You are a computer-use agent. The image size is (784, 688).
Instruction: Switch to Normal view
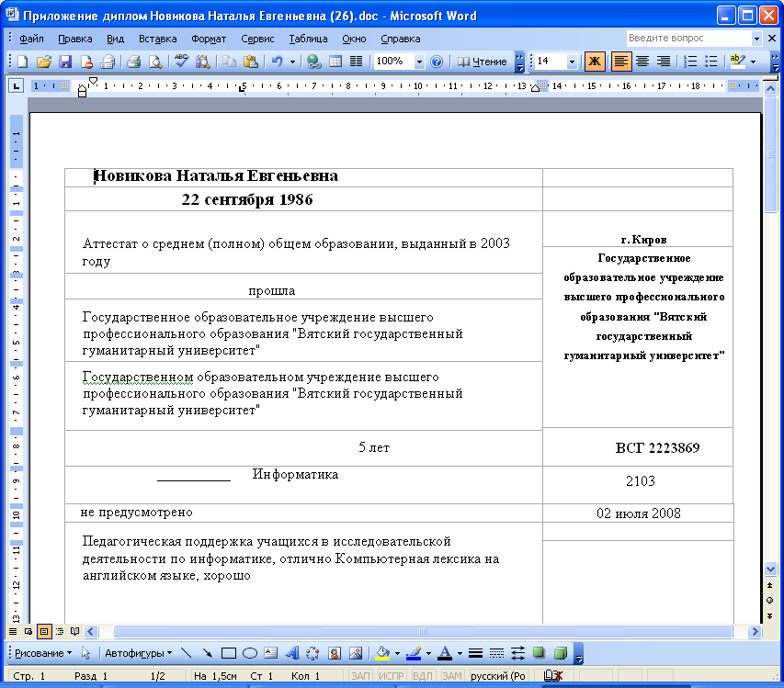tap(13, 632)
